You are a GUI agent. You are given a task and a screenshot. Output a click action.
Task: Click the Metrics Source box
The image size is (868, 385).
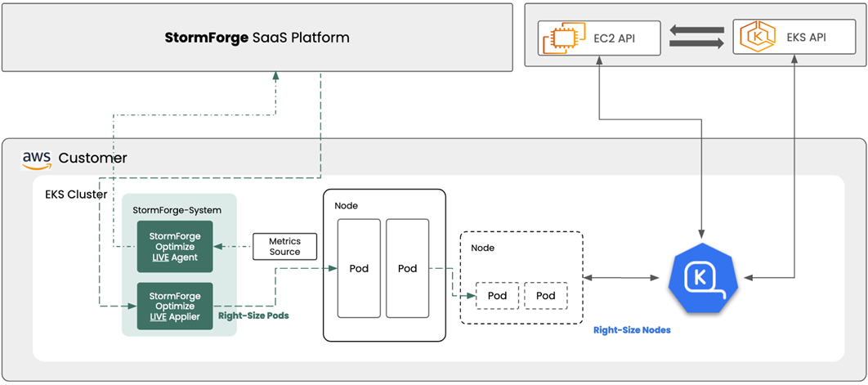click(x=284, y=247)
